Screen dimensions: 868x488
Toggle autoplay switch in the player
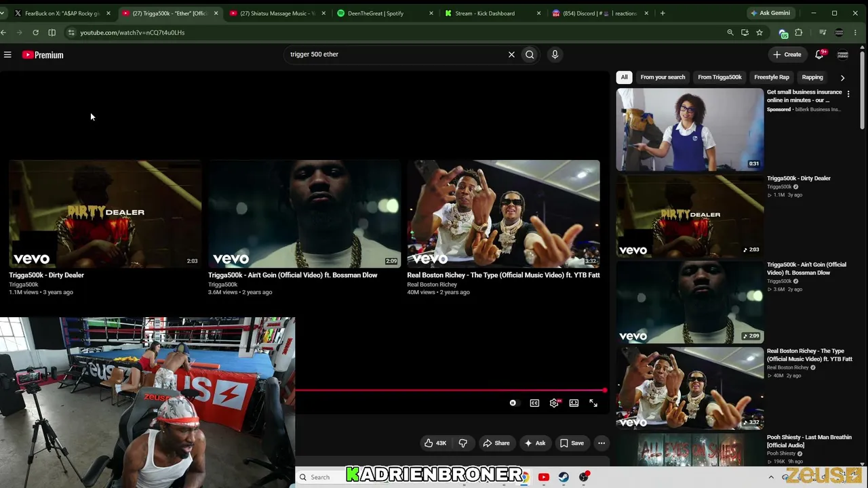click(x=513, y=403)
